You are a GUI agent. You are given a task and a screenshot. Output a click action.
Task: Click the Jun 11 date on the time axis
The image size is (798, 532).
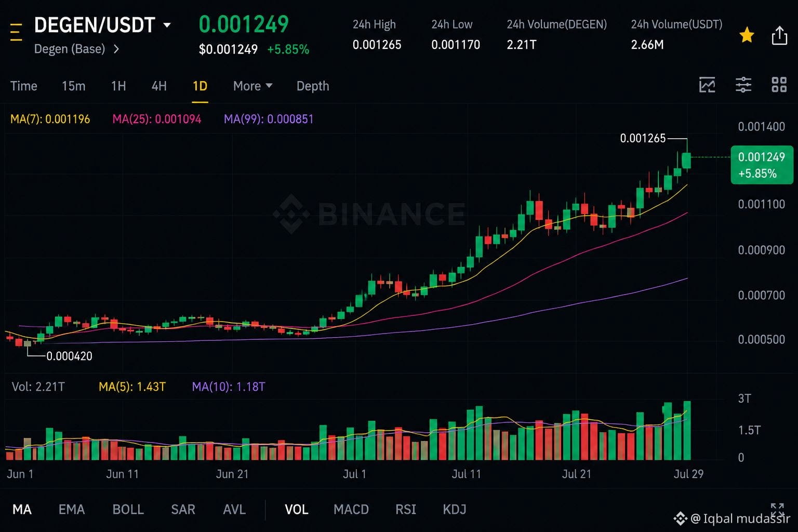click(x=123, y=474)
